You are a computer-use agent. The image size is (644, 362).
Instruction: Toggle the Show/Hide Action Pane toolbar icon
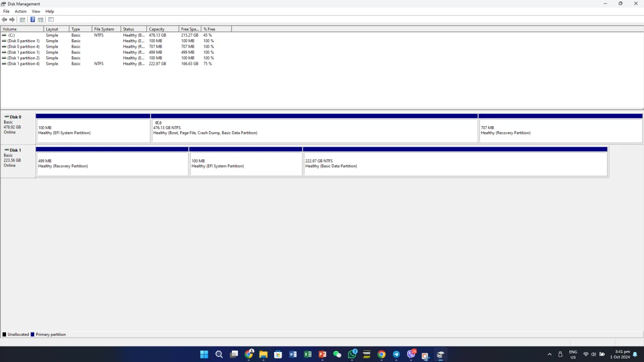click(x=40, y=20)
